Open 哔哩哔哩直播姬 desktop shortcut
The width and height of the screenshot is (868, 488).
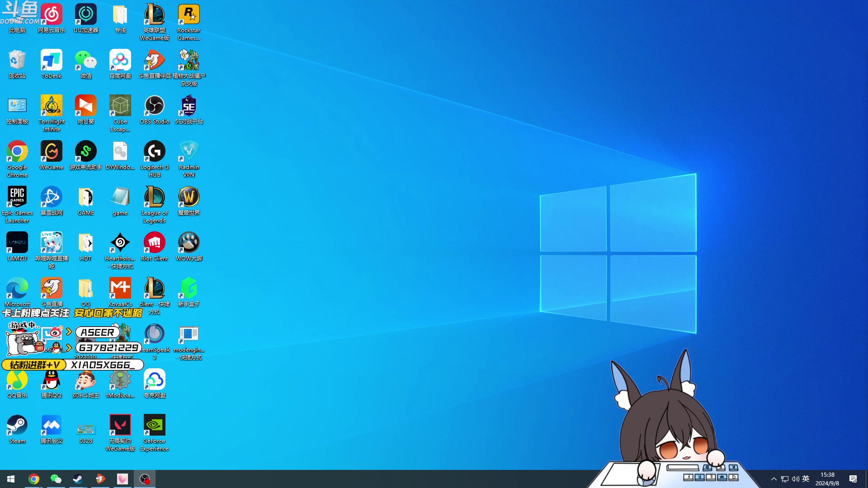click(x=52, y=250)
